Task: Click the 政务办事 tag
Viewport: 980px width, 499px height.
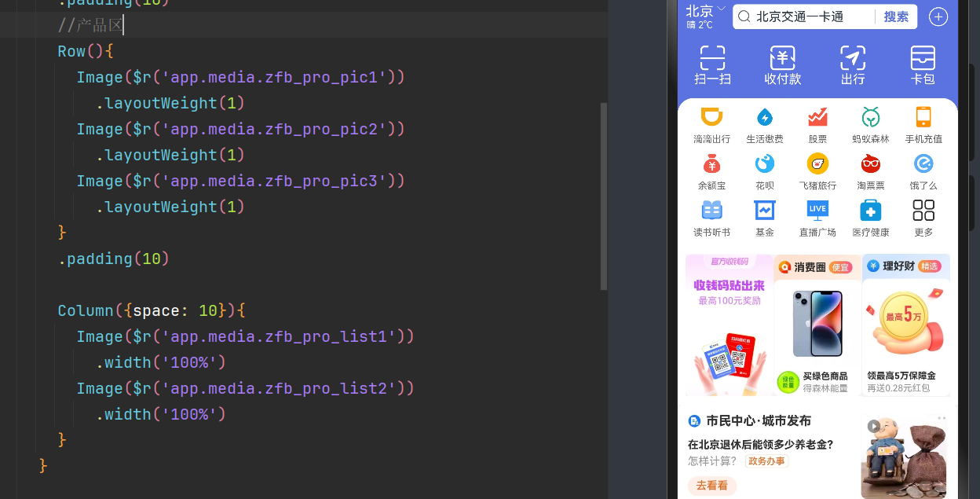Action: click(x=766, y=461)
